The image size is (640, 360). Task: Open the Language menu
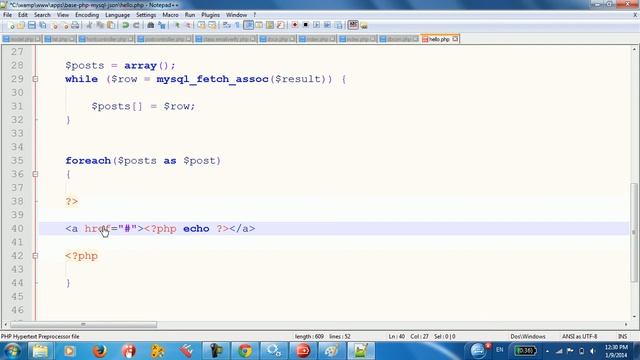pyautogui.click(x=118, y=15)
